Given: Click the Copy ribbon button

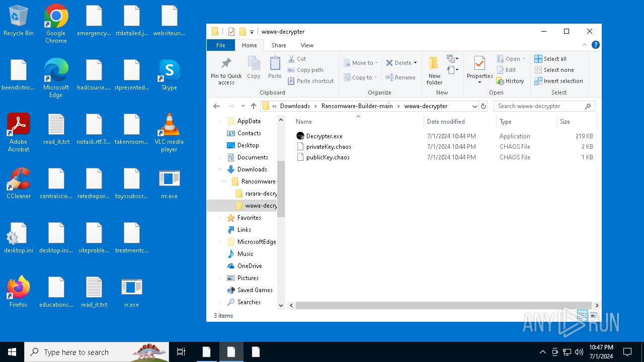Looking at the screenshot, I should click(x=254, y=68).
